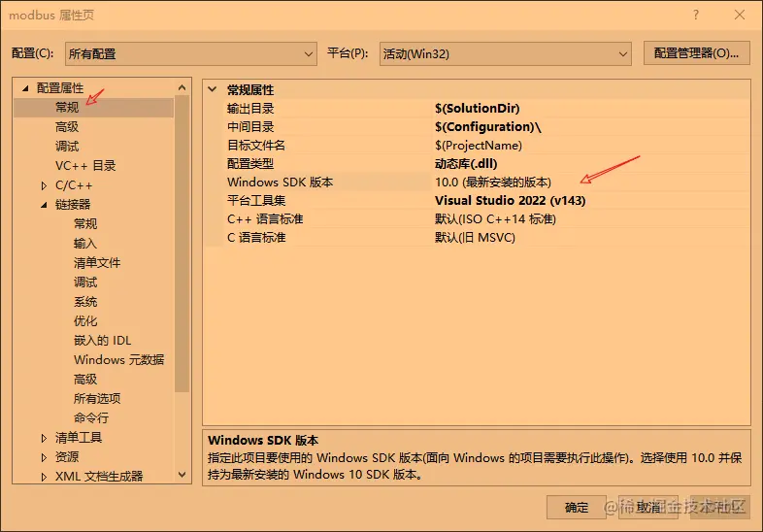Screen dimensions: 763x532
Task: Select the C/C++ tree item
Action: tap(74, 185)
